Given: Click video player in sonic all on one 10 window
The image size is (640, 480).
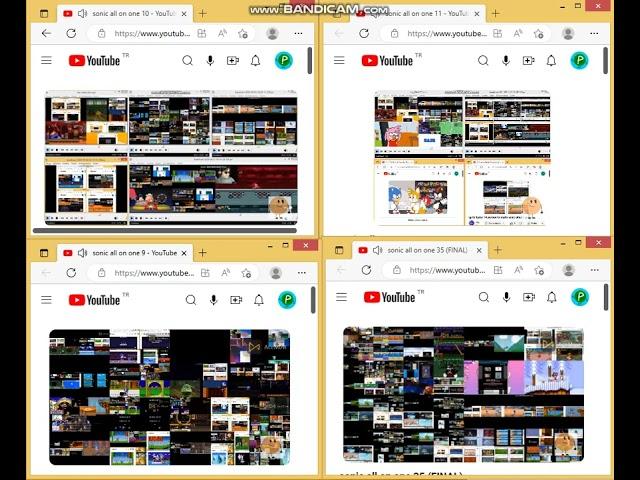Looking at the screenshot, I should pos(171,158).
